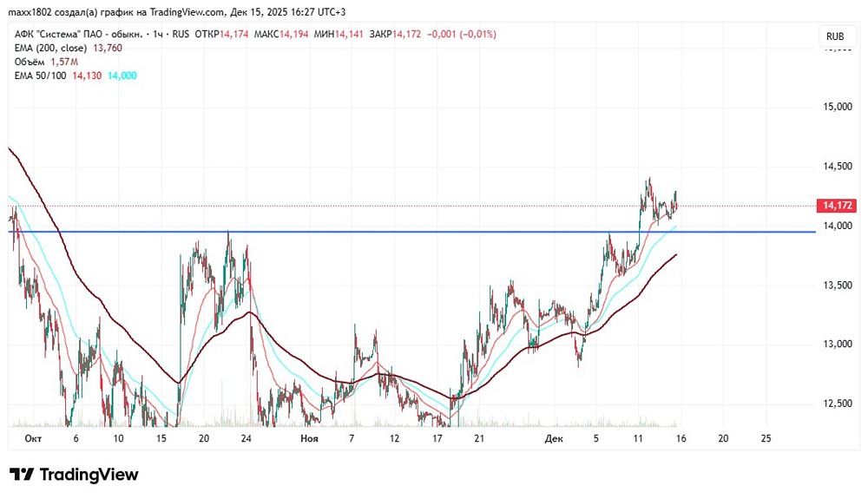The image size is (868, 499).
Task: Click the 14,000 label on the price axis
Action: coord(838,226)
